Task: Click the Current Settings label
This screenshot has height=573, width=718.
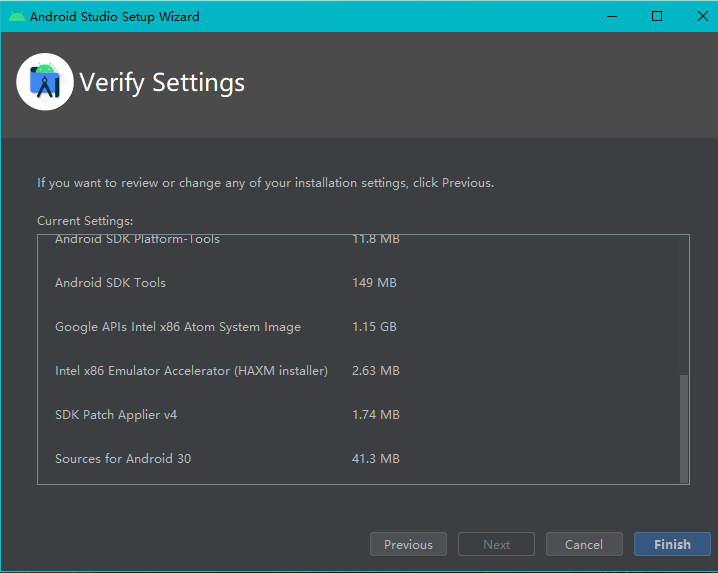Action: tap(85, 221)
